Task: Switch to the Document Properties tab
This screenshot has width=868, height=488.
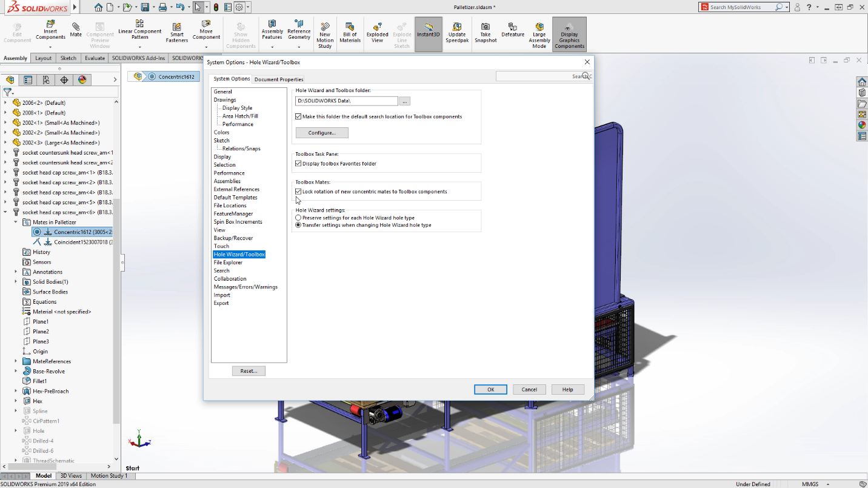Action: pyautogui.click(x=279, y=79)
